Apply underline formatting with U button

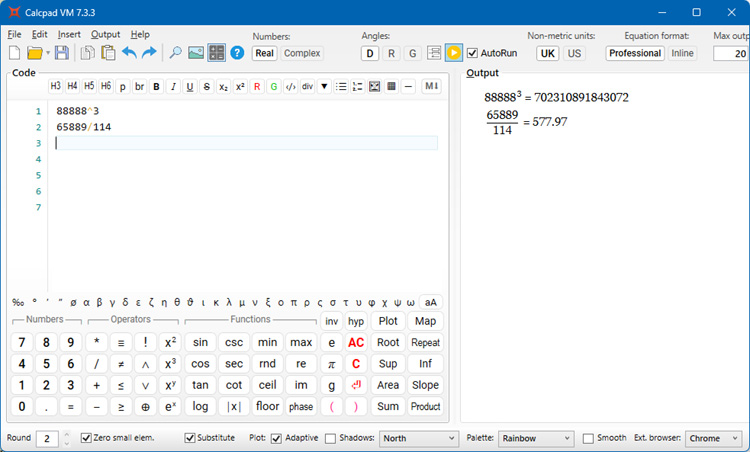[190, 87]
